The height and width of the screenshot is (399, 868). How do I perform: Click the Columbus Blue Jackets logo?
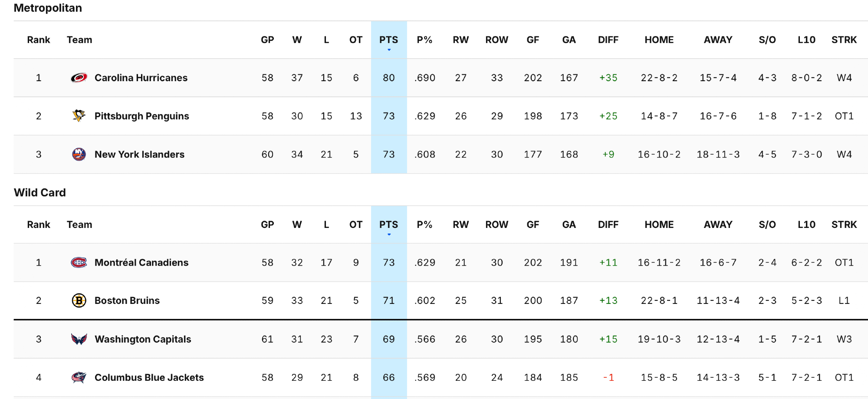(79, 377)
